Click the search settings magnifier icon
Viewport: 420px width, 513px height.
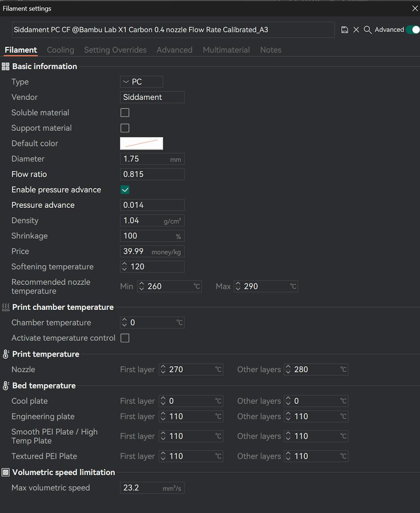367,30
